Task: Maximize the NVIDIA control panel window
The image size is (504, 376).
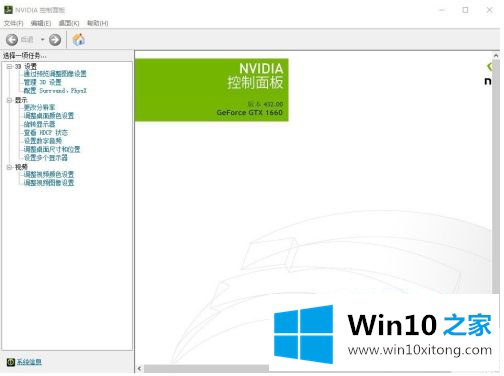Action: [x=465, y=10]
